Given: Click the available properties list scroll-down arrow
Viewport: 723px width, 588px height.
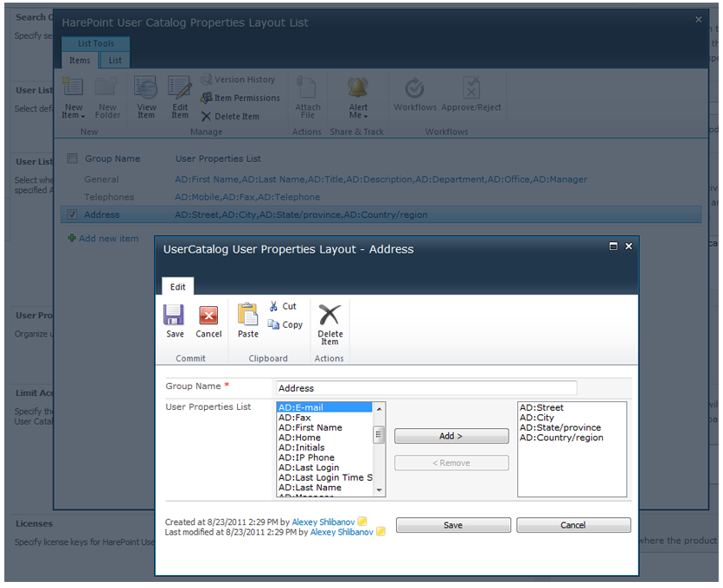Looking at the screenshot, I should tap(379, 490).
